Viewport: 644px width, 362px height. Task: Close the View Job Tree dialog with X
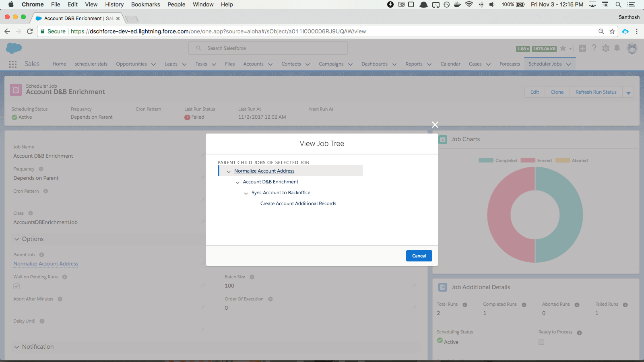click(x=435, y=125)
